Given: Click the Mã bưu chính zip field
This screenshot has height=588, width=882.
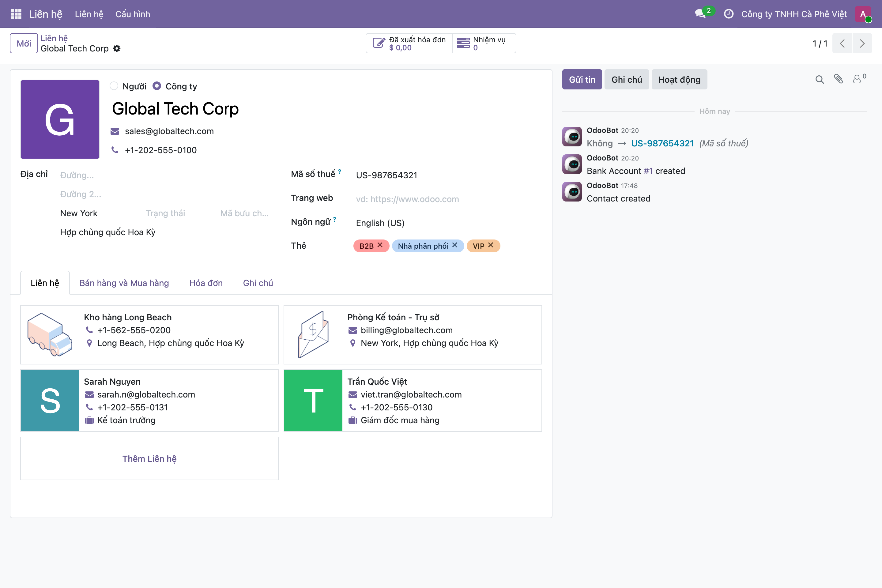Looking at the screenshot, I should [245, 213].
